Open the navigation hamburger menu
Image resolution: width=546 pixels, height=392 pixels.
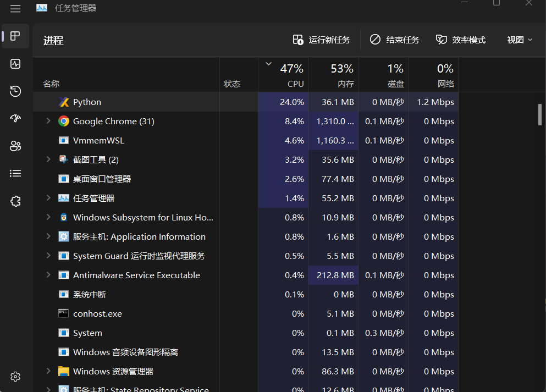[x=15, y=9]
